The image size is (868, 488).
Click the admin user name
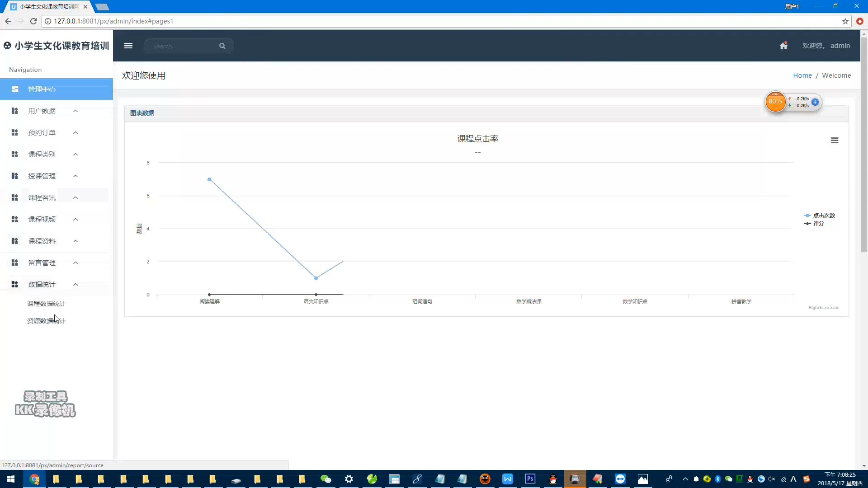pos(840,46)
